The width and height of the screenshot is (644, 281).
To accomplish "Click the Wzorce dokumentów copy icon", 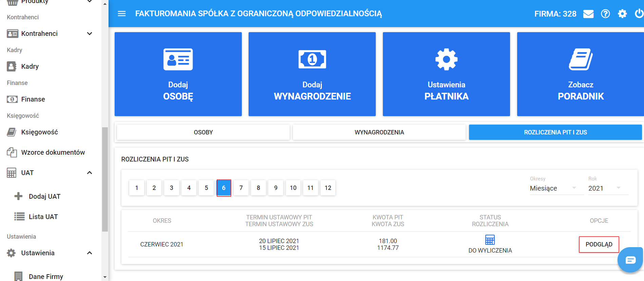I will (12, 152).
